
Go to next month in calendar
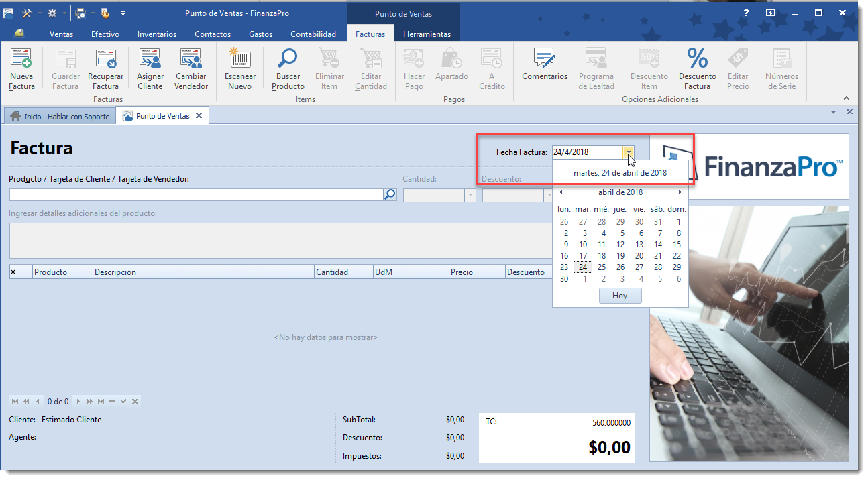pyautogui.click(x=680, y=192)
